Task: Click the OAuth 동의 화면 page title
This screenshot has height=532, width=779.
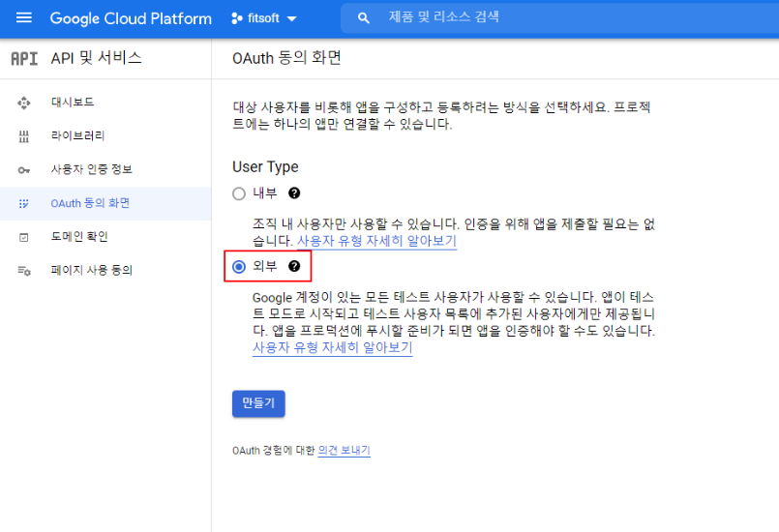Action: [x=286, y=58]
